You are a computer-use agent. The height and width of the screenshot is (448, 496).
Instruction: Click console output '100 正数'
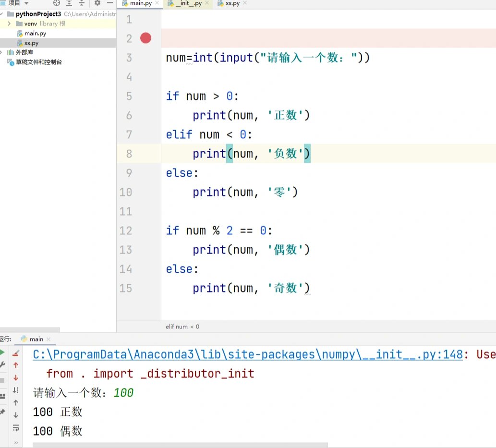click(x=58, y=412)
